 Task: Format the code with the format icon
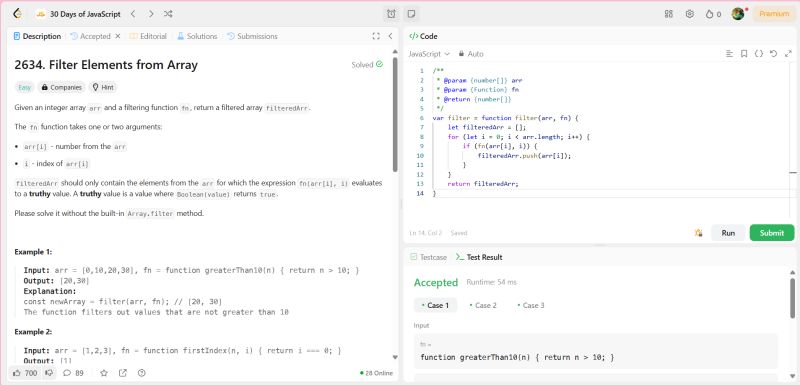[730, 54]
